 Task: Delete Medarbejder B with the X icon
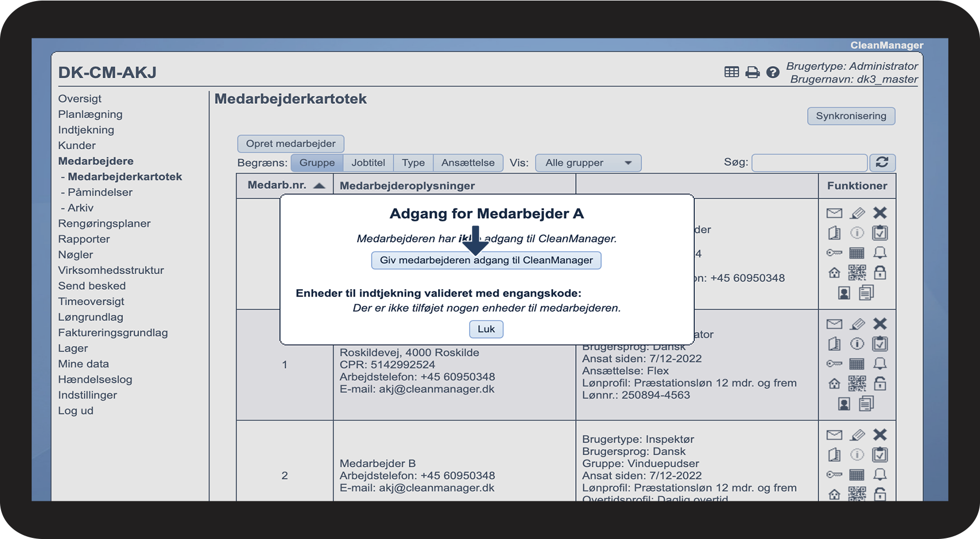tap(880, 435)
